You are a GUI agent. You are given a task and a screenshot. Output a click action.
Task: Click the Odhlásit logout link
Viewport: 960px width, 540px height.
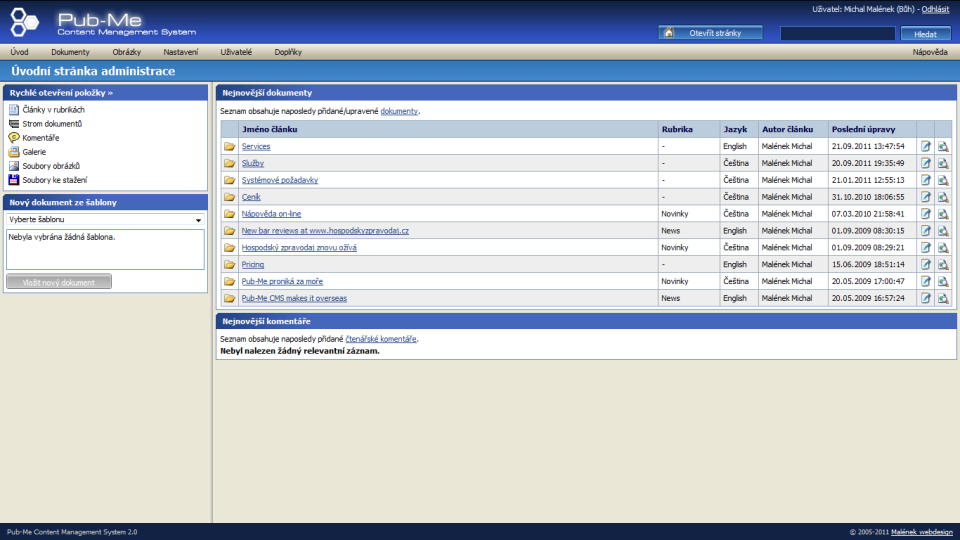coord(936,9)
